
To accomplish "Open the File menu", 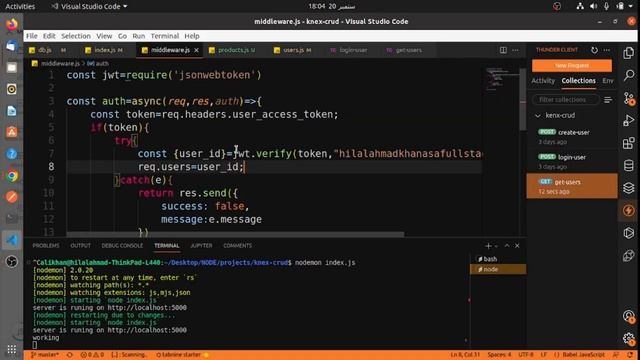I will (x=31, y=36).
